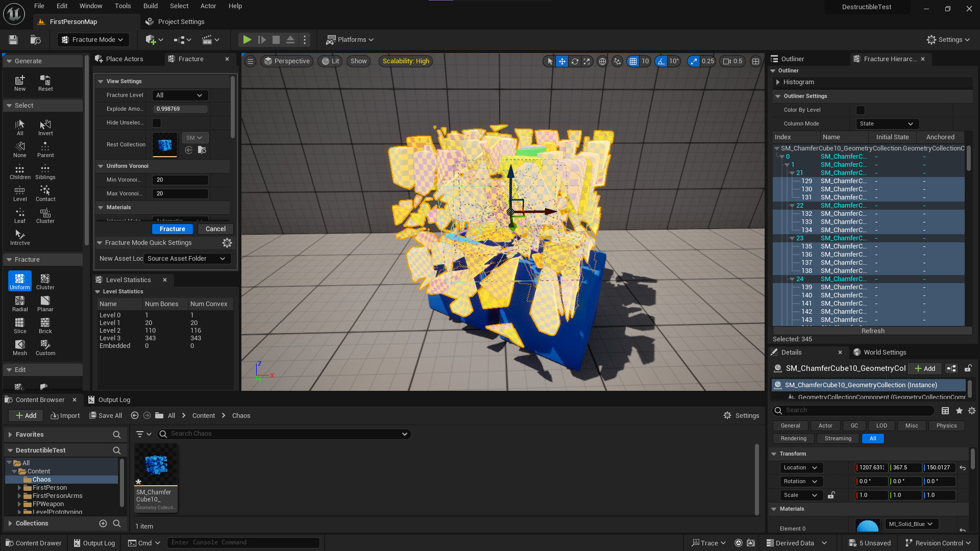Open the Fracture Mode dropdown
This screenshot has width=980, height=551.
(93, 40)
